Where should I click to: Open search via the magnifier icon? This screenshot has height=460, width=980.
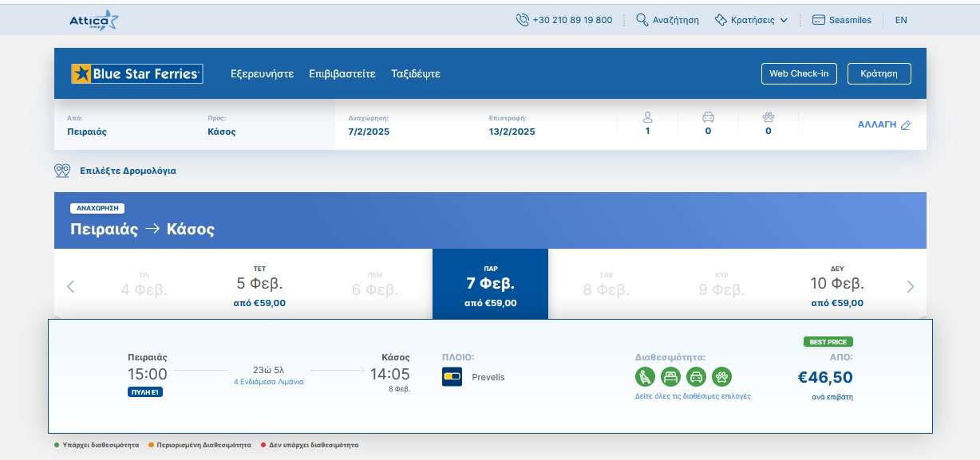click(642, 20)
